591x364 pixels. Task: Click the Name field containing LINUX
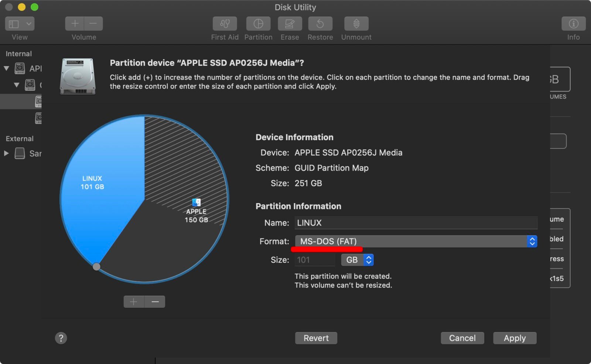point(416,223)
